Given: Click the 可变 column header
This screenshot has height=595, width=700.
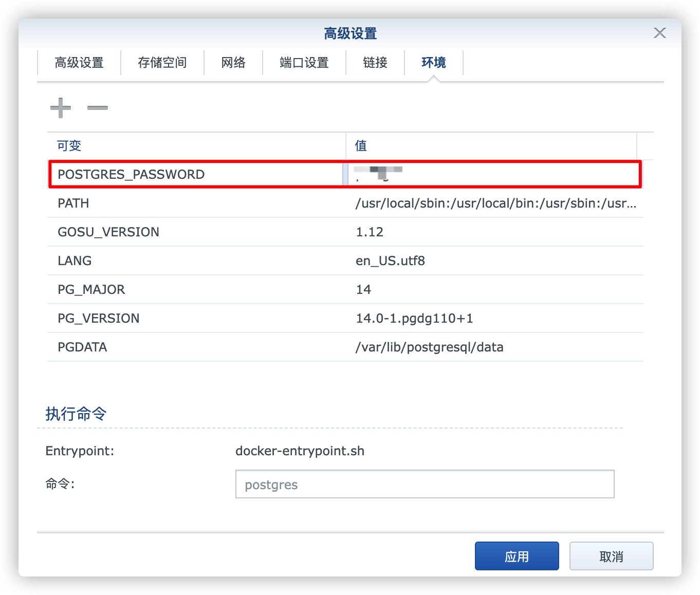Looking at the screenshot, I should (196, 146).
